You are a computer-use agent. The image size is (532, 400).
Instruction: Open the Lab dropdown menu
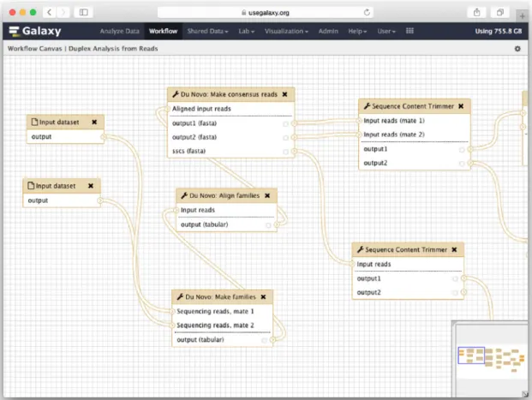tap(247, 31)
